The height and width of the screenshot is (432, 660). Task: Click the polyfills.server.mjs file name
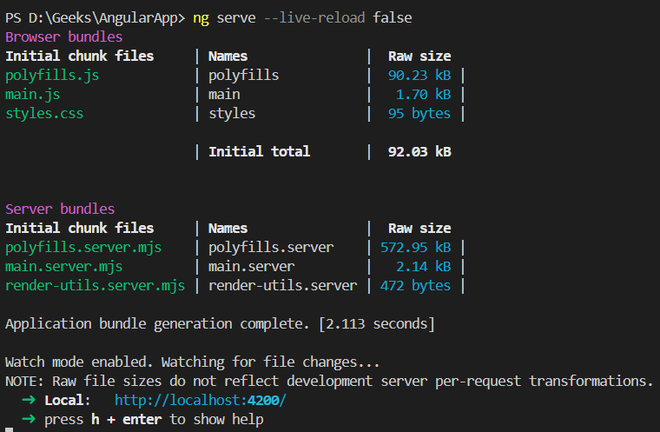tap(83, 247)
